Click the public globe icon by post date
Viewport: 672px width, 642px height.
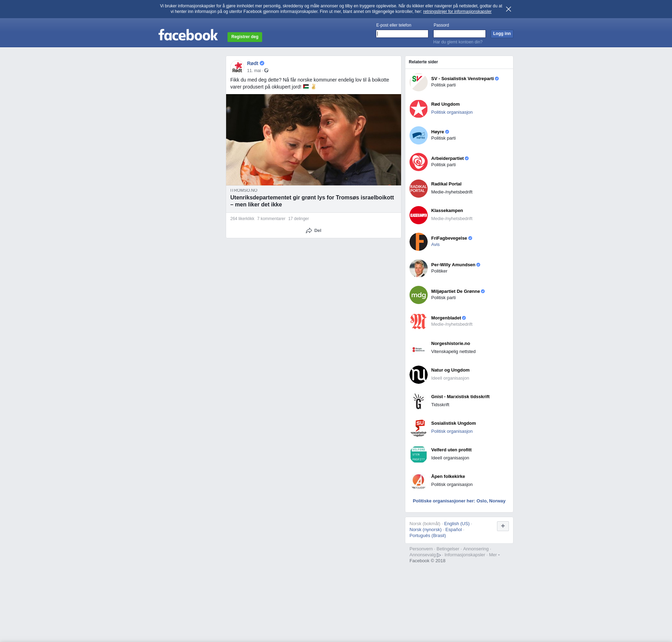[x=266, y=71]
